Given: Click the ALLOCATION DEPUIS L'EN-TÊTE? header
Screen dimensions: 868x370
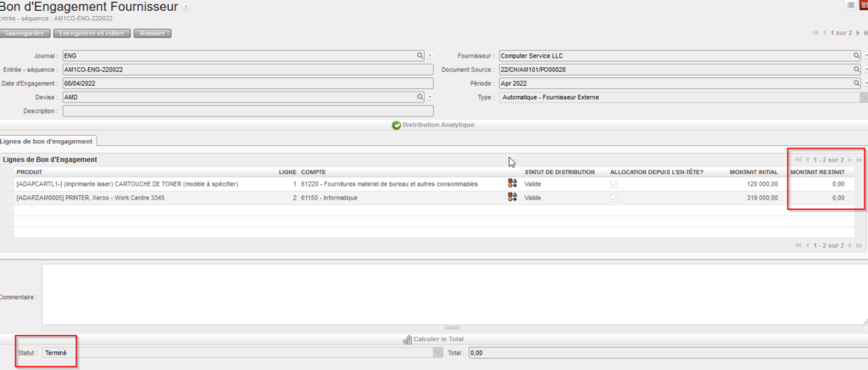Looking at the screenshot, I should click(655, 172).
